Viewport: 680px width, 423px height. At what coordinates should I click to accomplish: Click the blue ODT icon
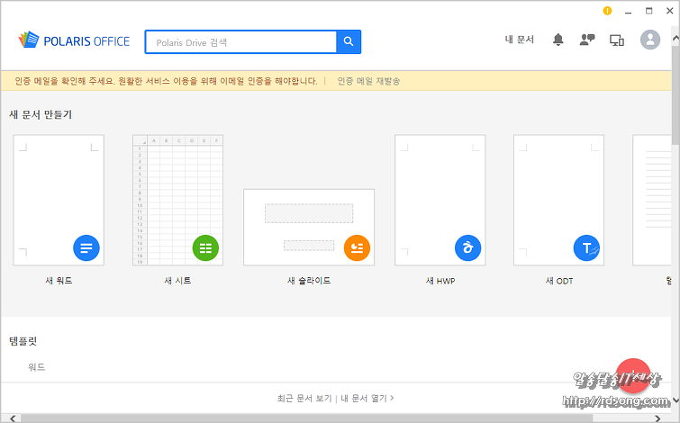[586, 248]
